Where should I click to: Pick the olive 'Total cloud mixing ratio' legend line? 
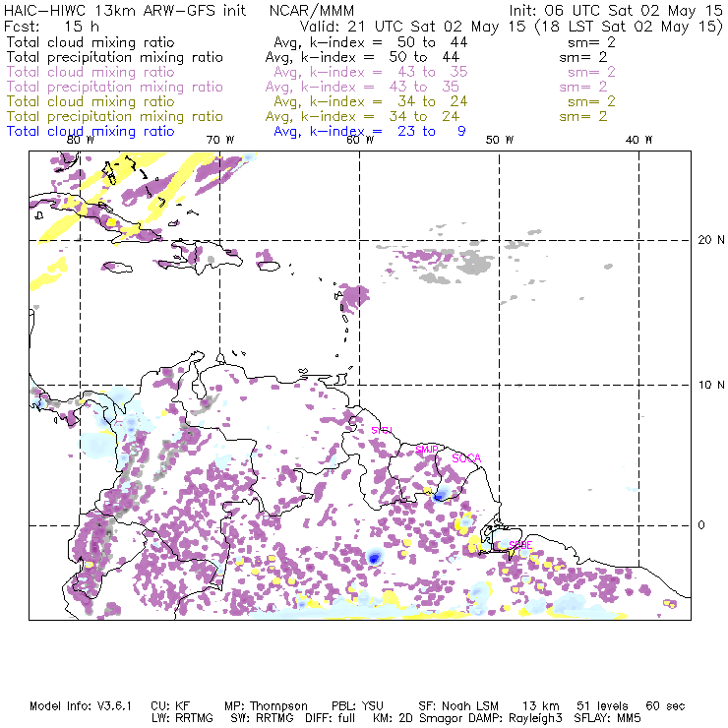[x=91, y=101]
